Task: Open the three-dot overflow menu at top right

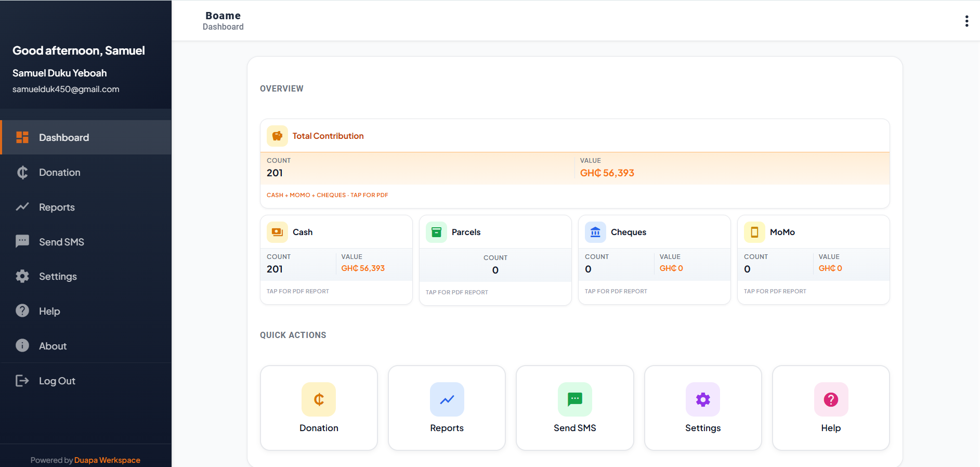Action: tap(966, 21)
